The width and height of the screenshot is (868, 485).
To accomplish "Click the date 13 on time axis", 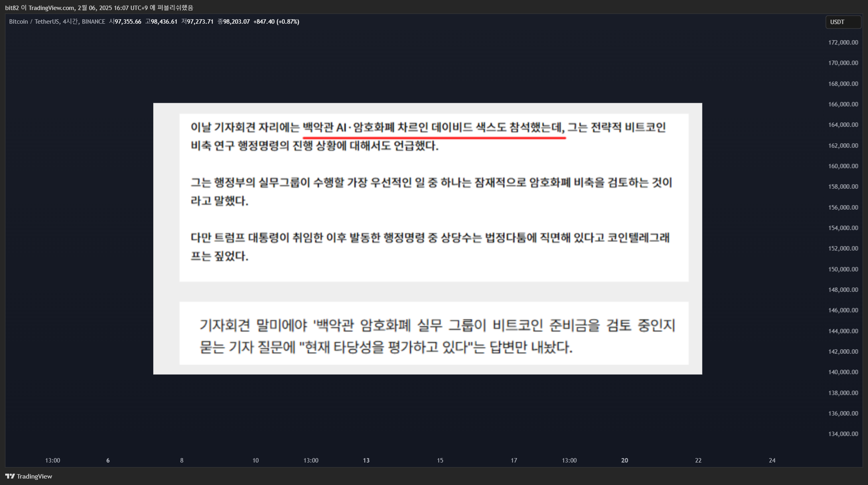I will click(x=366, y=461).
